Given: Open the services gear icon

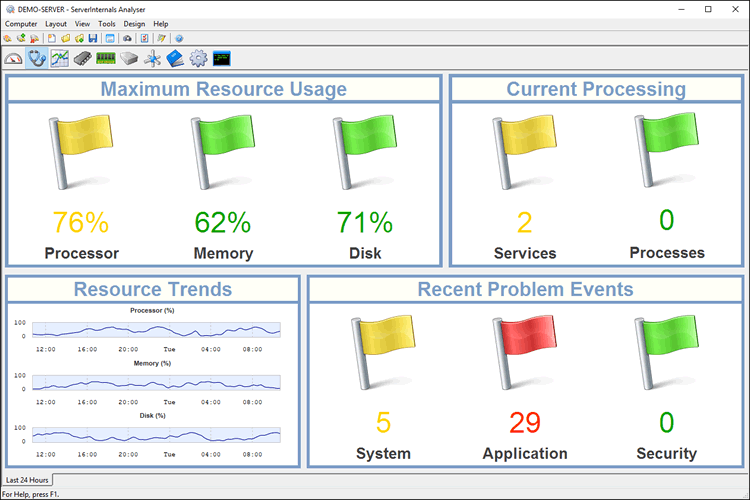Looking at the screenshot, I should (198, 58).
